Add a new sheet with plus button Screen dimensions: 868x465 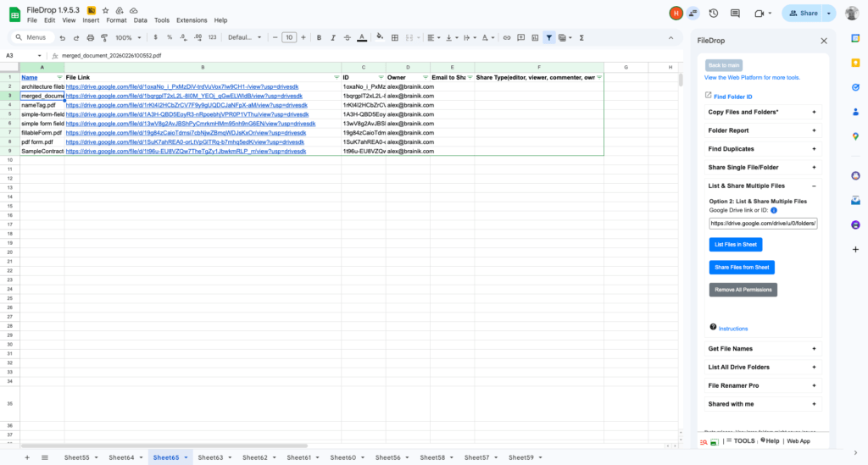[26, 457]
